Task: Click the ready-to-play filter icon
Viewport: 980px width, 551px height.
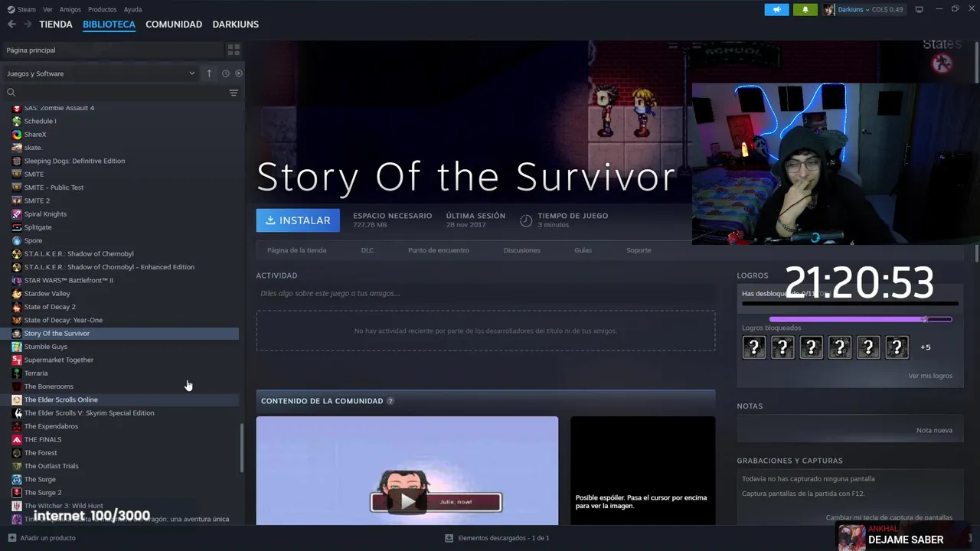Action: (239, 73)
